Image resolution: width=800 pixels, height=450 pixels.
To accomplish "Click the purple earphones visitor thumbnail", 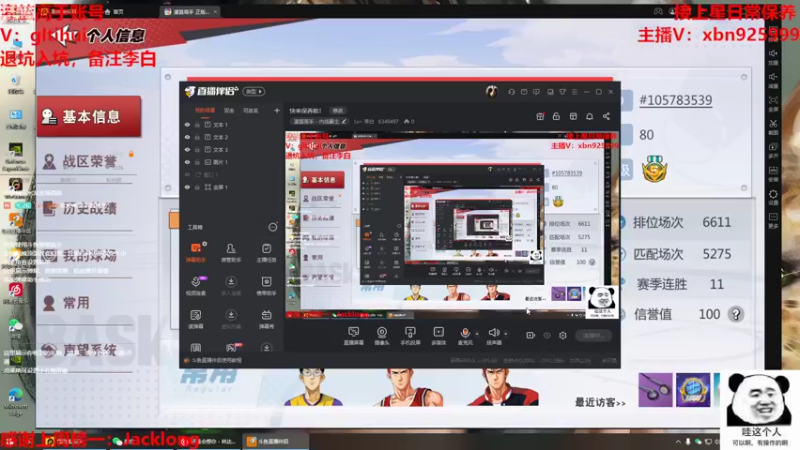I will [655, 390].
